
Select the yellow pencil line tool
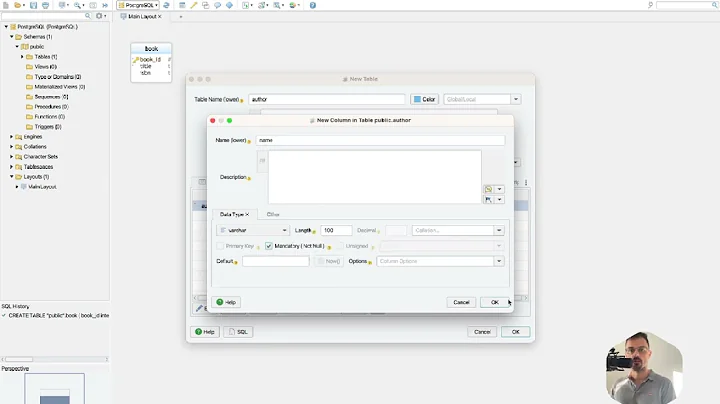click(x=194, y=5)
